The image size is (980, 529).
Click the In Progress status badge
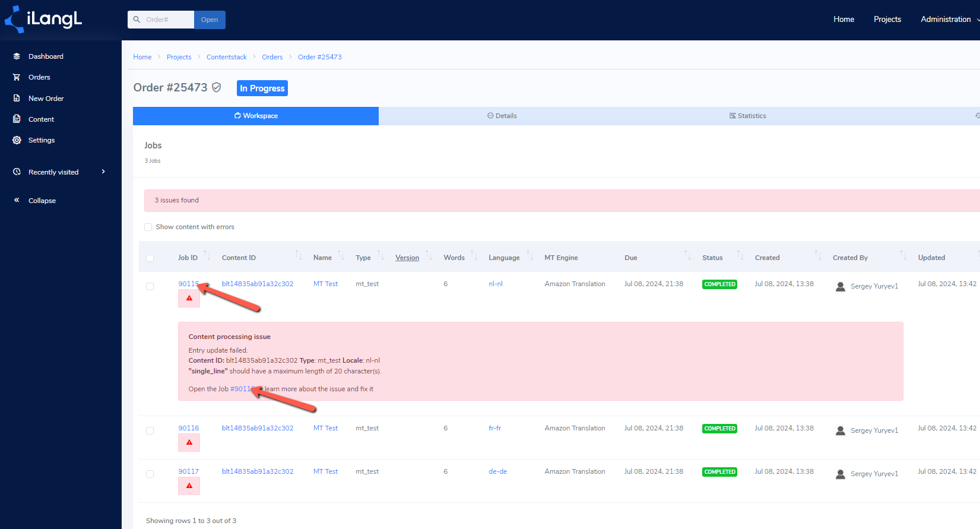pyautogui.click(x=262, y=88)
